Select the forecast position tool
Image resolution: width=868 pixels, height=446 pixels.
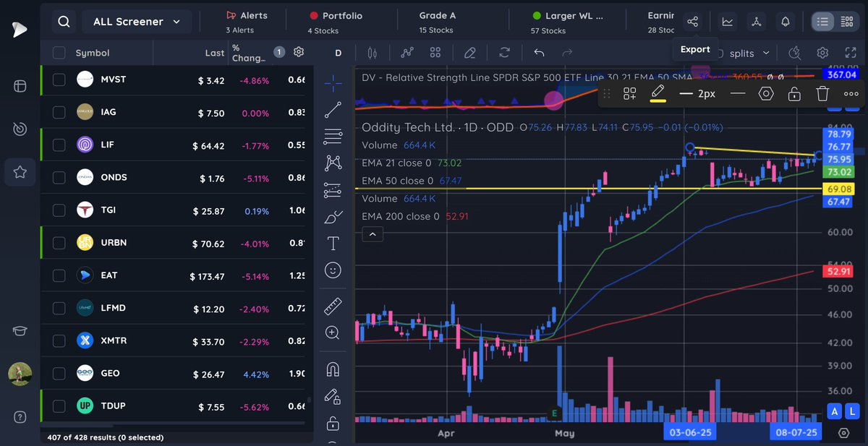[x=333, y=190]
